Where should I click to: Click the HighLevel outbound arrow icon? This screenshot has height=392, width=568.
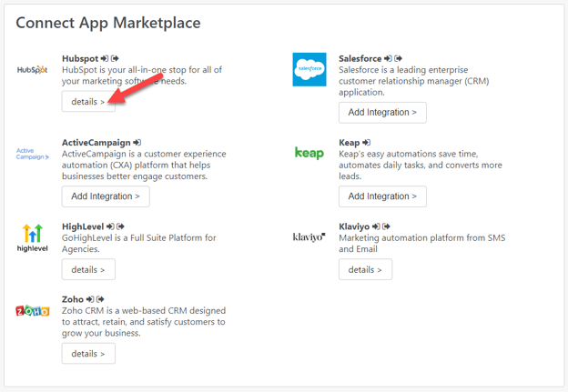click(121, 226)
